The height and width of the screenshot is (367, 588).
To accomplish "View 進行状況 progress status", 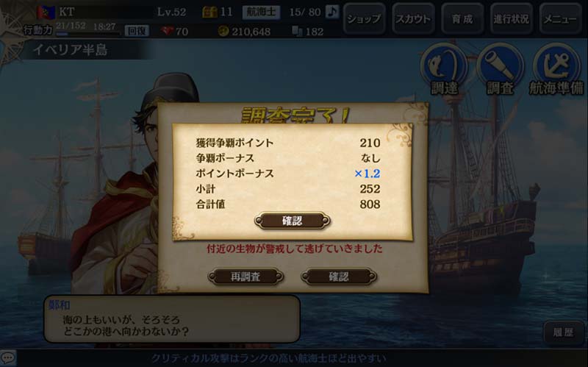I will click(511, 18).
